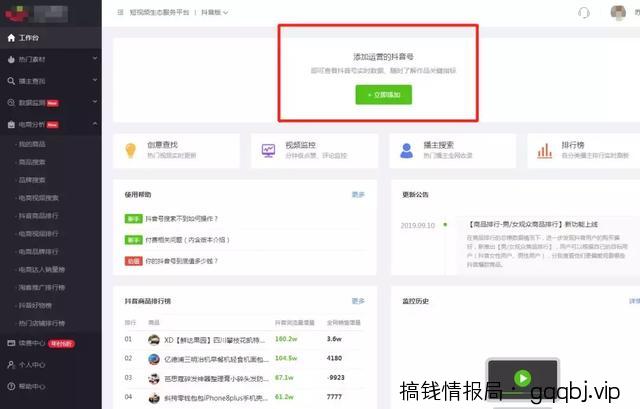This screenshot has width=640, height=409.
Task: Click the 个人中心 person icon
Action: point(11,365)
